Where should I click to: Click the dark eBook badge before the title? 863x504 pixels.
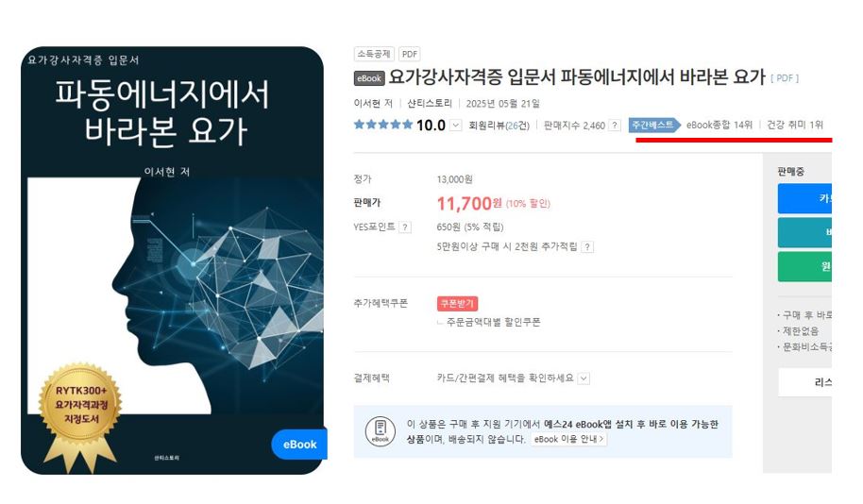point(368,78)
